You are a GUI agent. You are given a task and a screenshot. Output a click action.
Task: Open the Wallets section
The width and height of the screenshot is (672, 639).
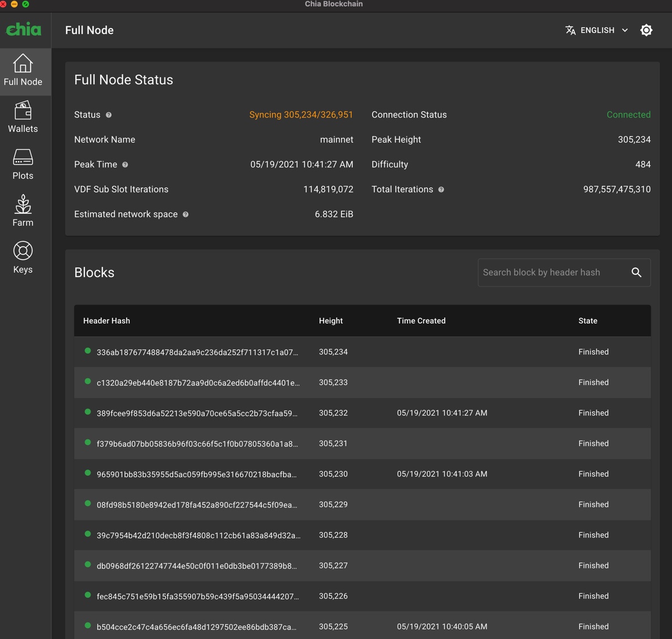click(23, 117)
